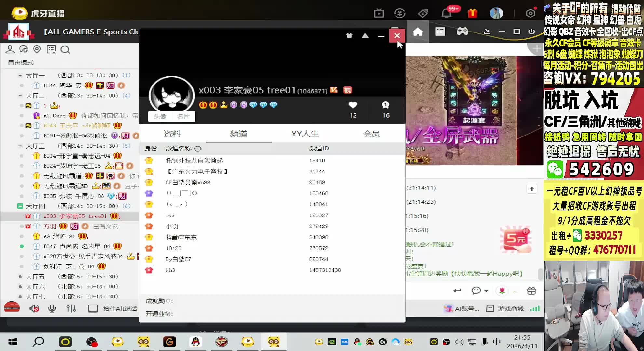The image size is (644, 351).
Task: Open the game controller icon
Action: pos(462,32)
